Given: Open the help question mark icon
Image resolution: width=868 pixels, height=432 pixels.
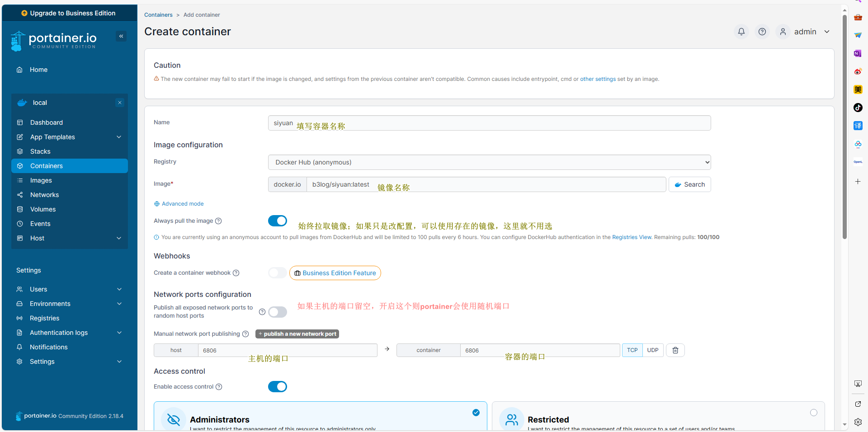Looking at the screenshot, I should pyautogui.click(x=762, y=32).
